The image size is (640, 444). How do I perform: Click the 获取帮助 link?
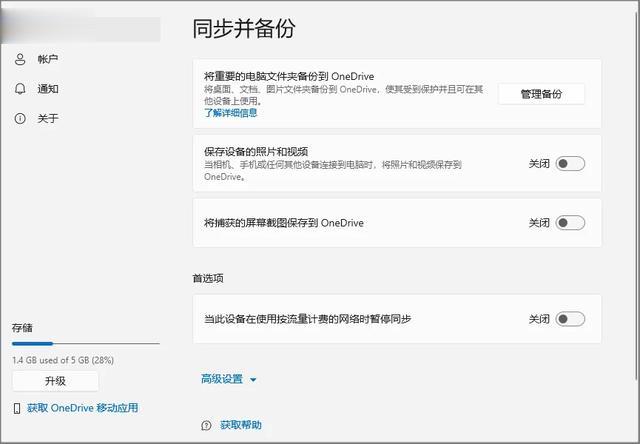(240, 425)
